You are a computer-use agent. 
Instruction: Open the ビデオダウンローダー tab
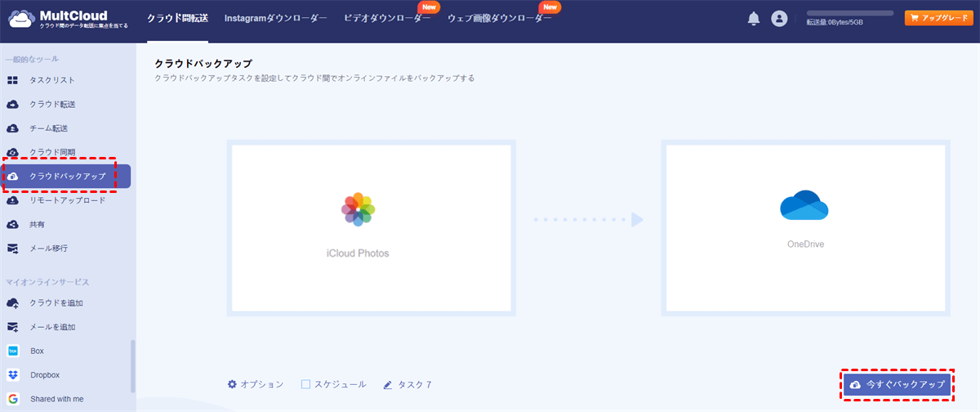(x=387, y=19)
